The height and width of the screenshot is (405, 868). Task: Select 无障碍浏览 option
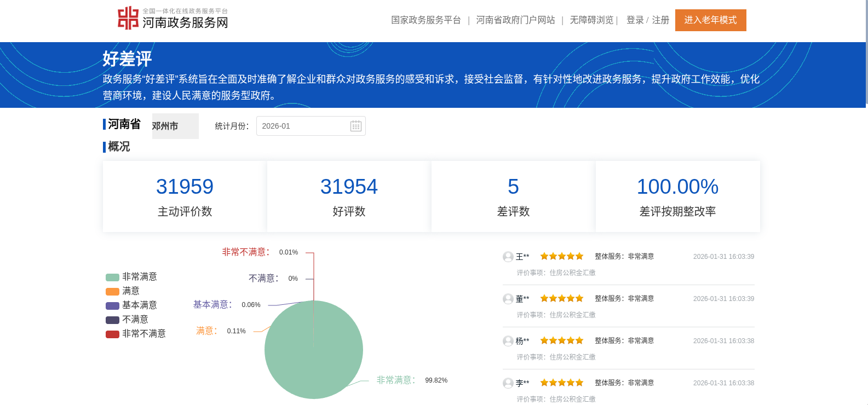591,20
